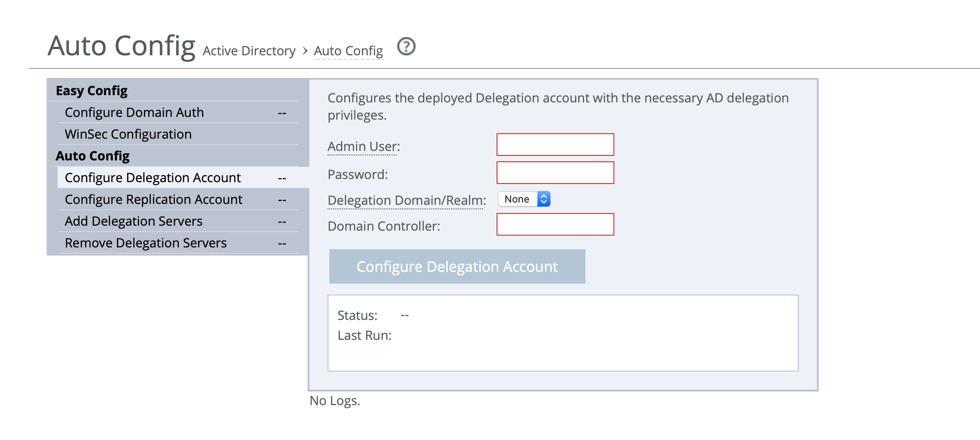The width and height of the screenshot is (980, 440).
Task: Click the Easy Config section header
Action: point(92,91)
